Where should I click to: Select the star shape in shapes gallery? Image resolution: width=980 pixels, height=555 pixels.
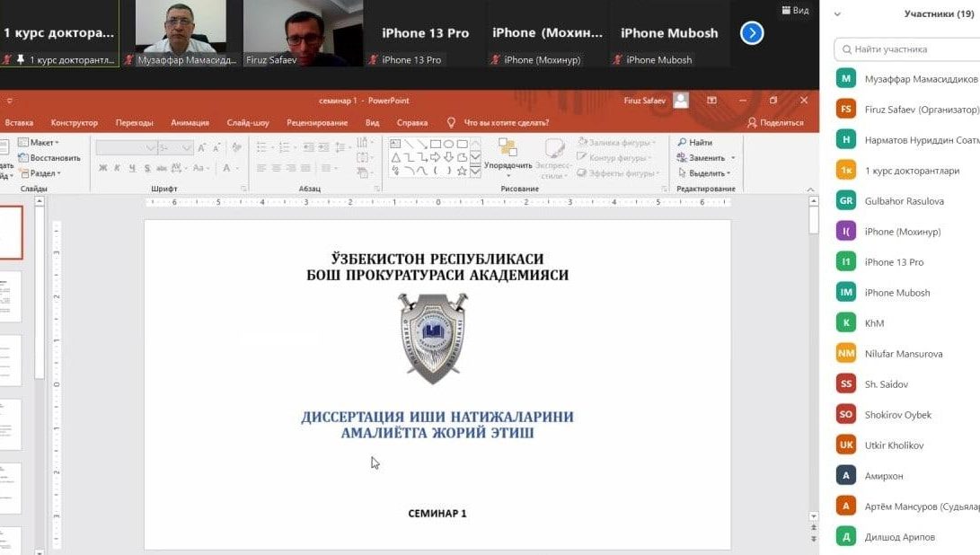tap(462, 171)
